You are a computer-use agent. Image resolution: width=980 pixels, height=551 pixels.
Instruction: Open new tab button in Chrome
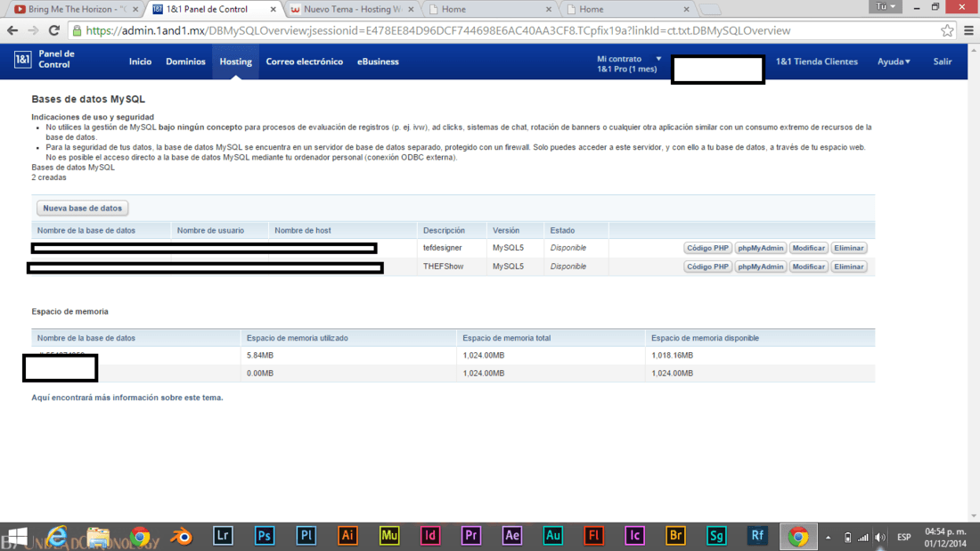point(710,10)
